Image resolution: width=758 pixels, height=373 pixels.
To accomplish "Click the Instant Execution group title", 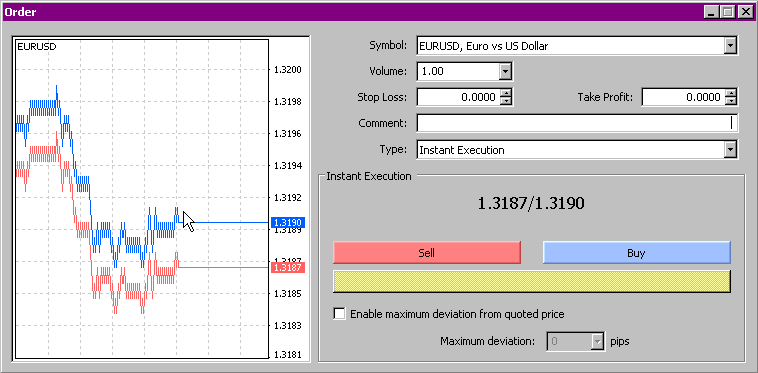I will [x=369, y=176].
